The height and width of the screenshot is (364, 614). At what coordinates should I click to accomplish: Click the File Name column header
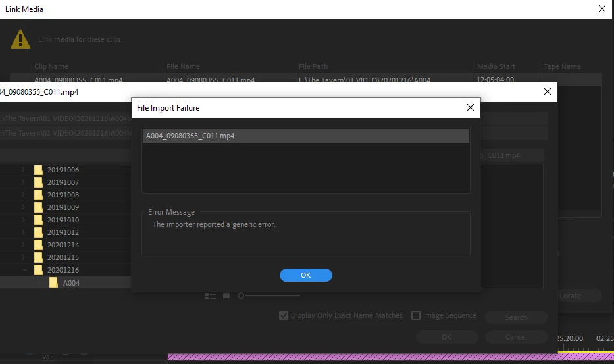point(183,66)
